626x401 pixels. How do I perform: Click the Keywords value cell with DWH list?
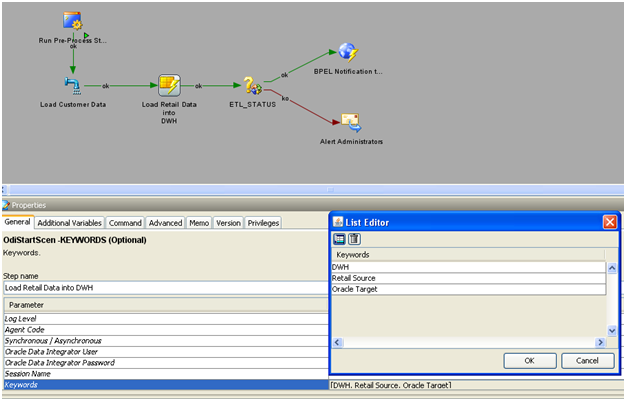coord(475,385)
